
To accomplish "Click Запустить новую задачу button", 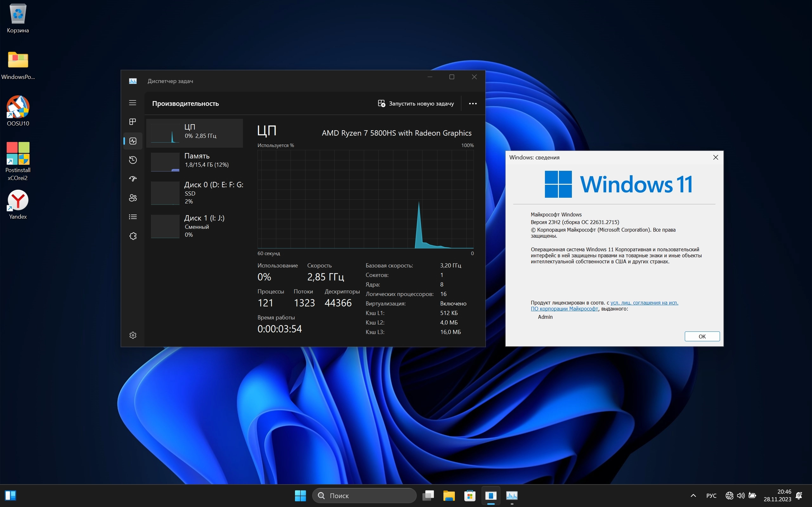I will [x=416, y=104].
